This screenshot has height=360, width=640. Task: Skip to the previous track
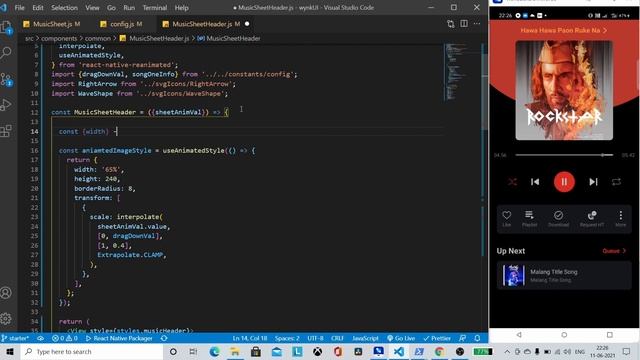[535, 182]
